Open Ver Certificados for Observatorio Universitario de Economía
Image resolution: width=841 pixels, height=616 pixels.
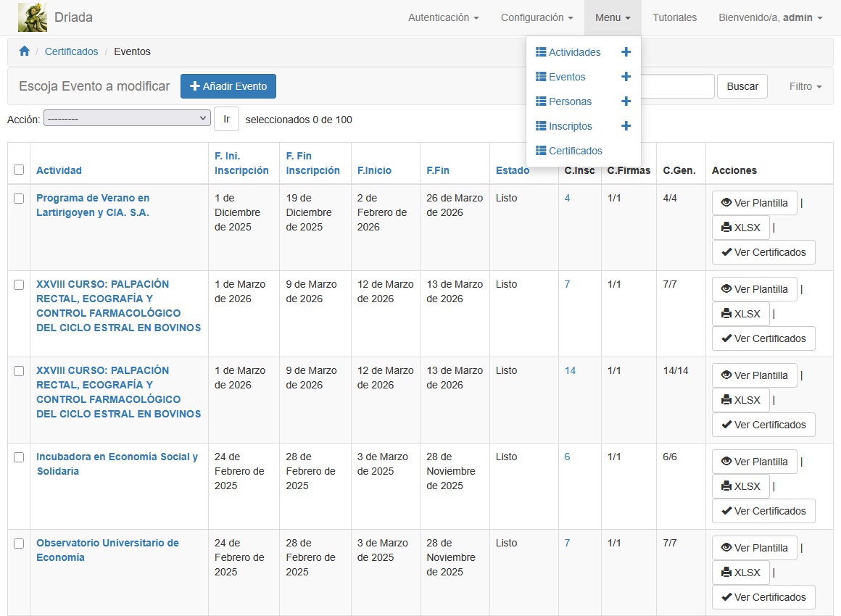(763, 597)
